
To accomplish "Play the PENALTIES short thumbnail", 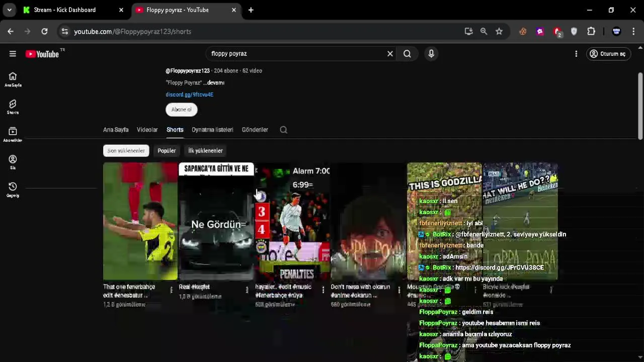I will point(292,221).
